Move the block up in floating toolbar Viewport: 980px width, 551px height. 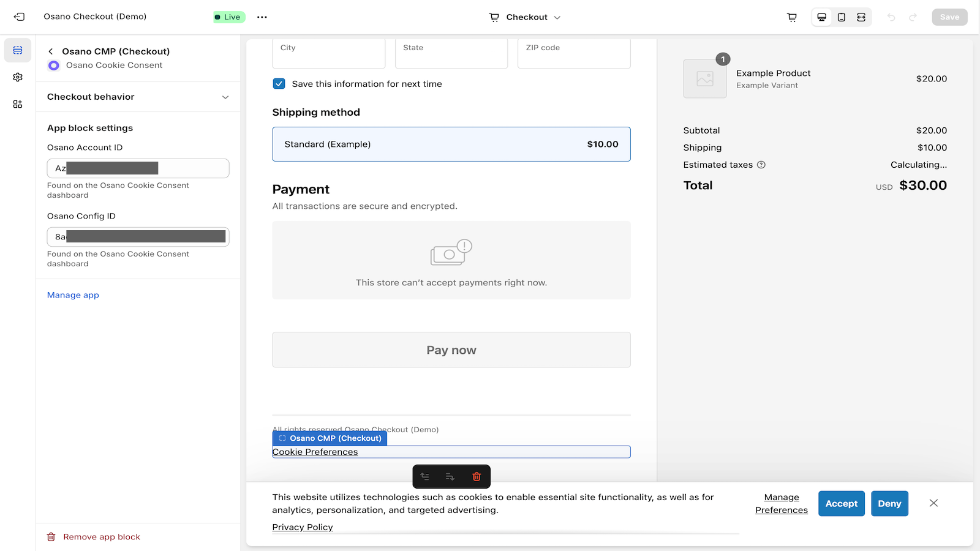click(x=424, y=476)
